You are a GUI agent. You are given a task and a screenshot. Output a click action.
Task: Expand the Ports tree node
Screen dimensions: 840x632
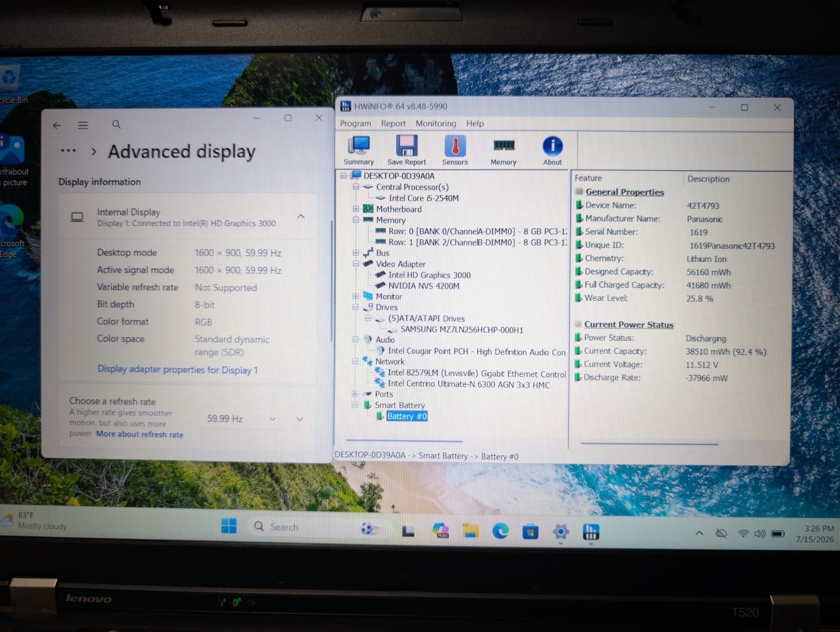coord(355,394)
